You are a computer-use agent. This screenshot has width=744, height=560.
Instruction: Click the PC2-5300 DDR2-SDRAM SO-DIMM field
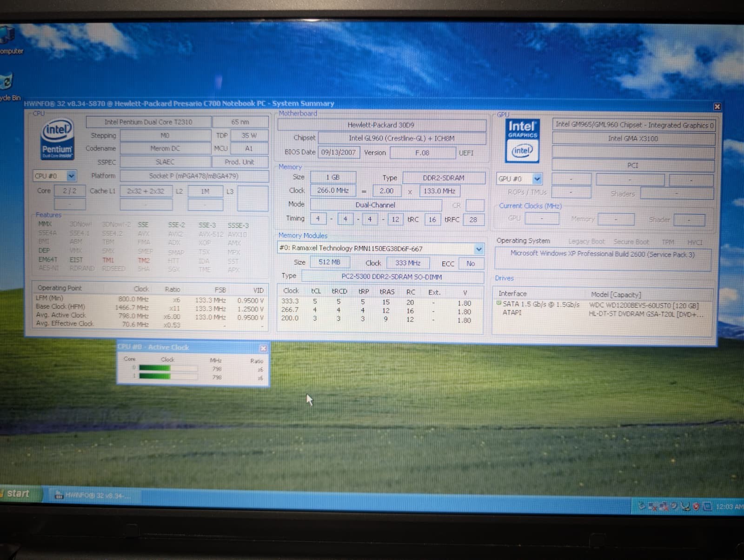392,277
